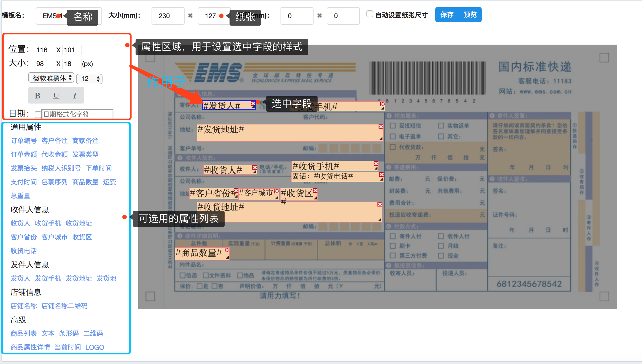
Task: Click the second offset field showing 0
Action: pos(343,16)
